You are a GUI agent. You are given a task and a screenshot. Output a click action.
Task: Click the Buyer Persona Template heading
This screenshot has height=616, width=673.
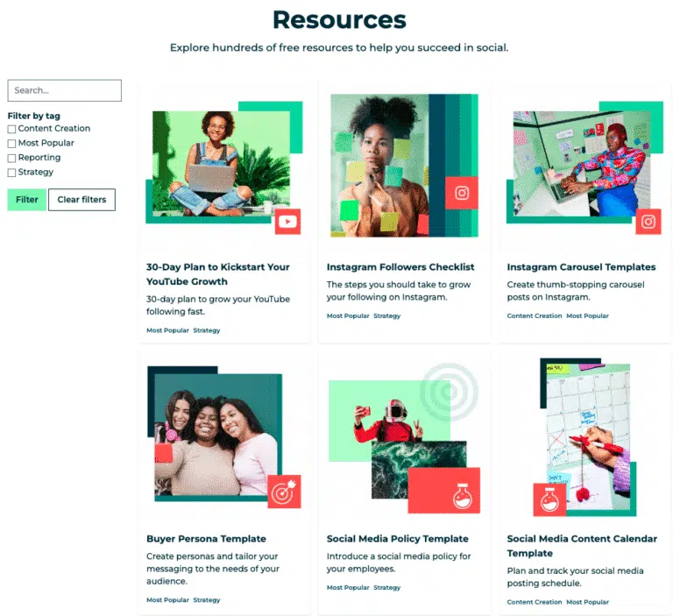coord(206,539)
